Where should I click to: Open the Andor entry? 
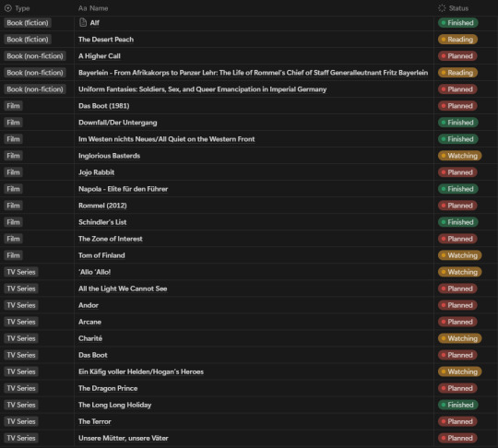(89, 305)
